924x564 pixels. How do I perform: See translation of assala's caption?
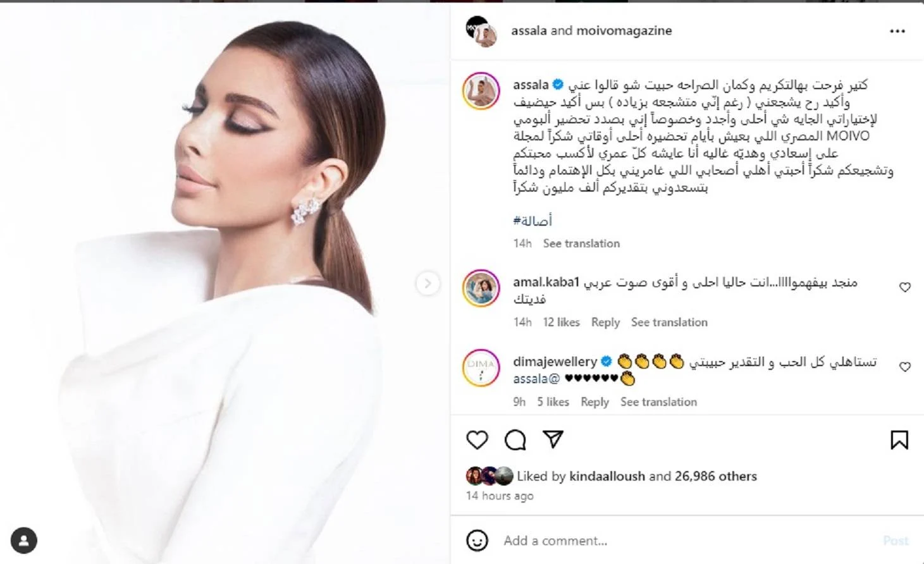pos(581,243)
